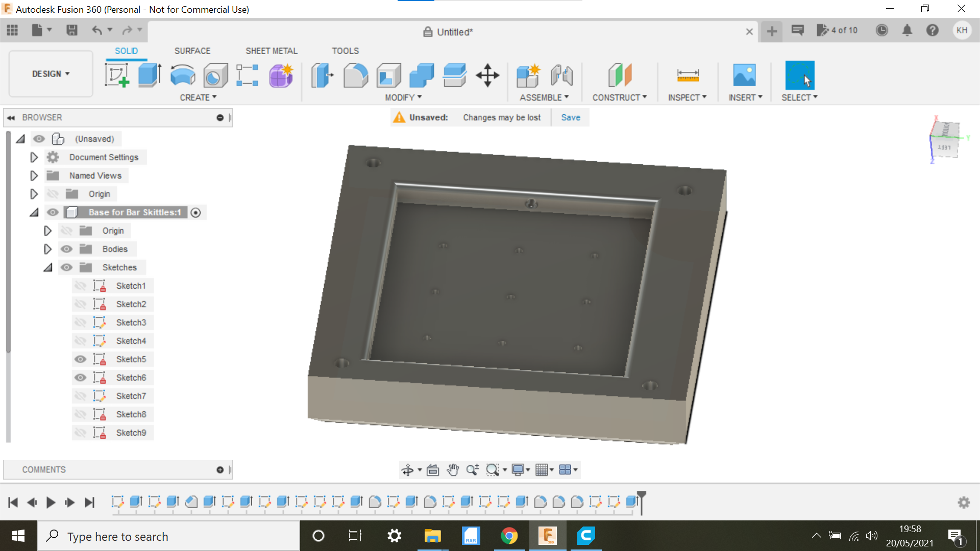
Task: Expand the Origin folder under Base
Action: coord(47,231)
